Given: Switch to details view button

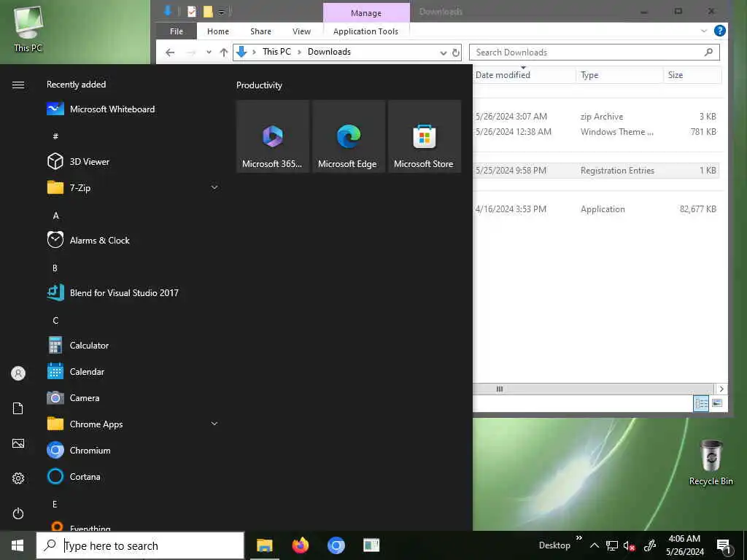Looking at the screenshot, I should (701, 403).
